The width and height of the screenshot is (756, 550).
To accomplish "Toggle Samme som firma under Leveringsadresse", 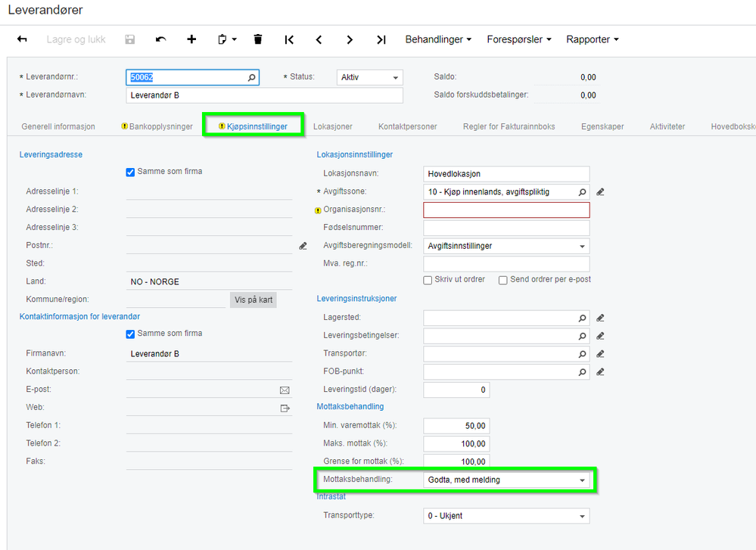I will click(x=130, y=172).
